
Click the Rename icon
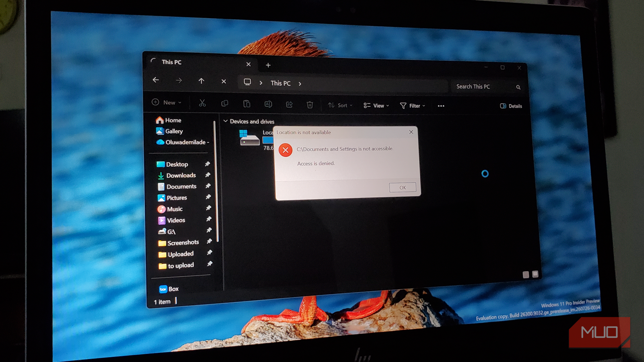(268, 104)
